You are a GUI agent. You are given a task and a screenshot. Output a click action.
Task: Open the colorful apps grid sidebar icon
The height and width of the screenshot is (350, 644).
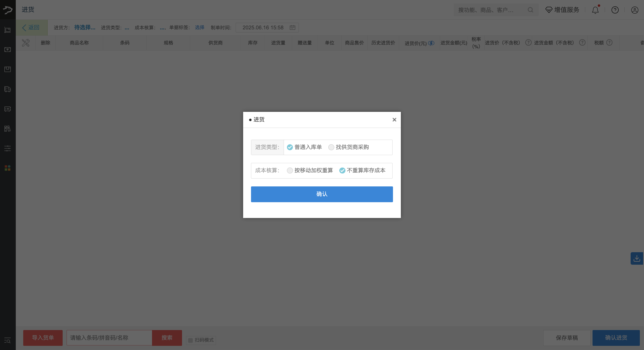coord(7,168)
